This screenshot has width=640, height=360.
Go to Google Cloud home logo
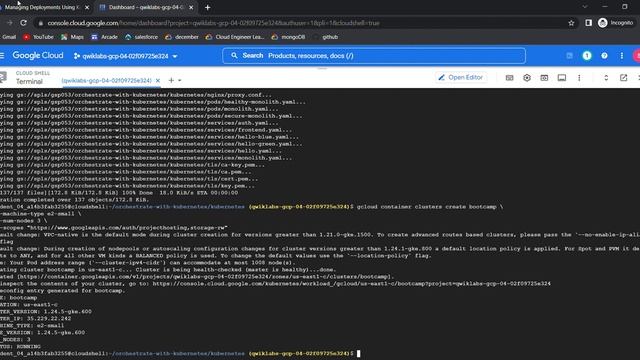click(38, 56)
